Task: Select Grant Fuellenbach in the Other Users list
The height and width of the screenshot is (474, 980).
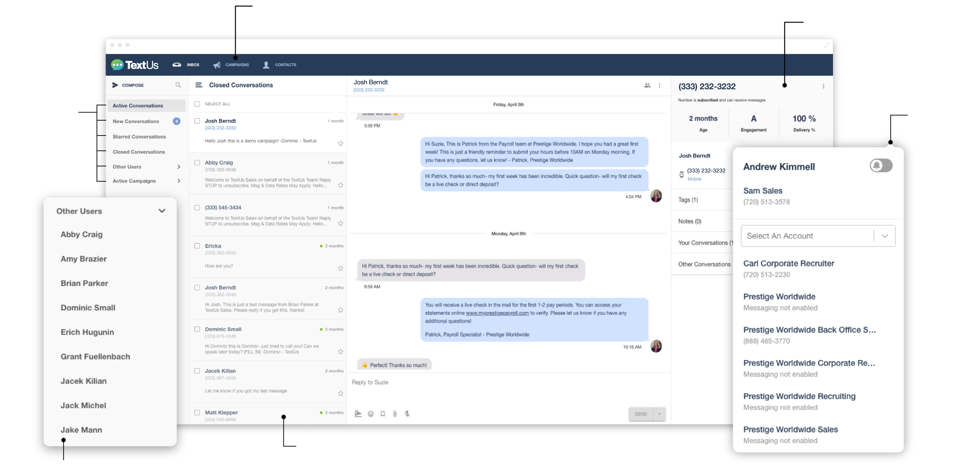Action: 95,357
